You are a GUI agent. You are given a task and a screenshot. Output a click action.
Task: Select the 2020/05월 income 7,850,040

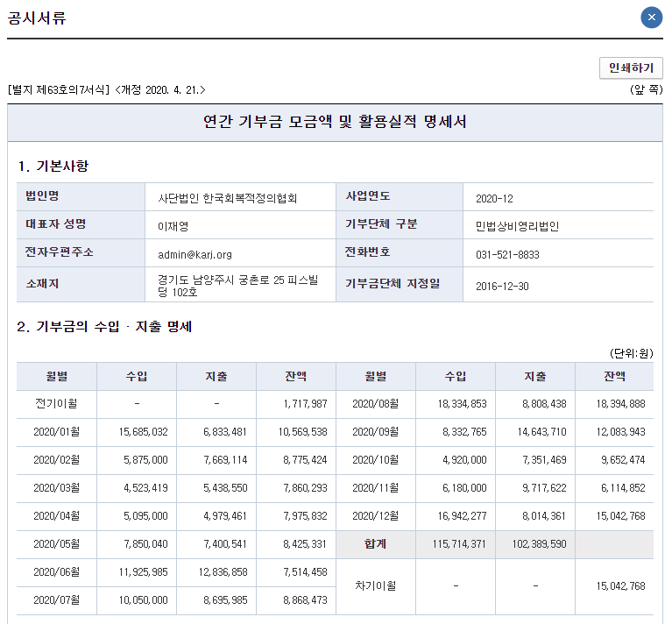(x=145, y=544)
